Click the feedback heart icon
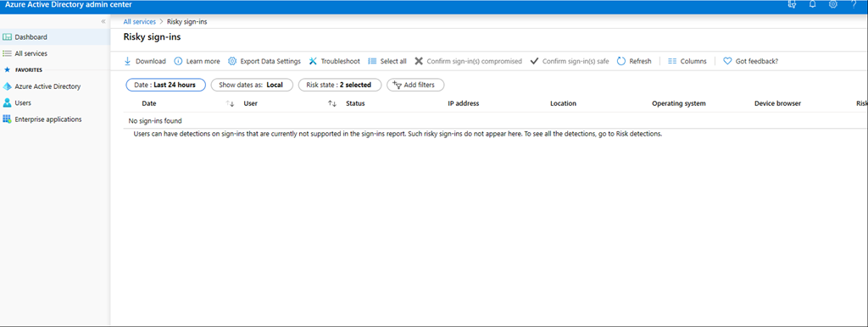The image size is (868, 327). click(727, 61)
